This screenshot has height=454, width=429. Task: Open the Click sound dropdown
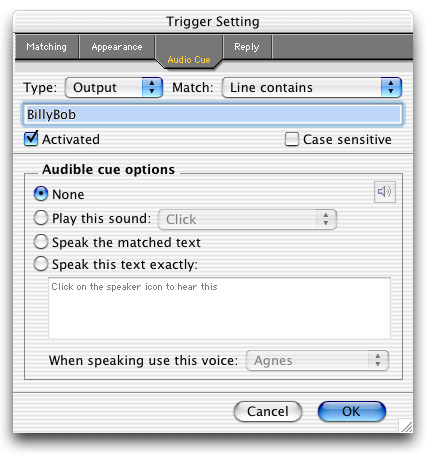pos(247,219)
